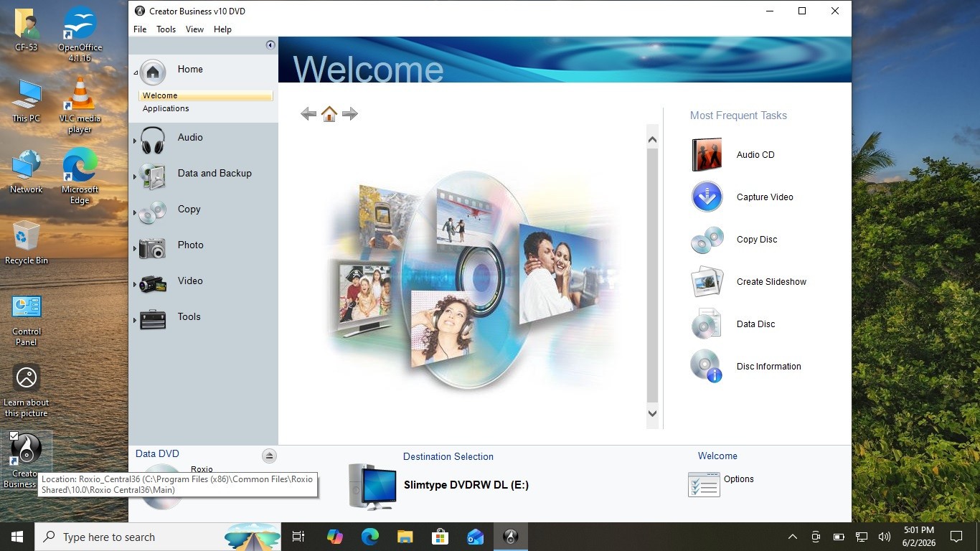Click the Capture Video download icon

click(707, 197)
